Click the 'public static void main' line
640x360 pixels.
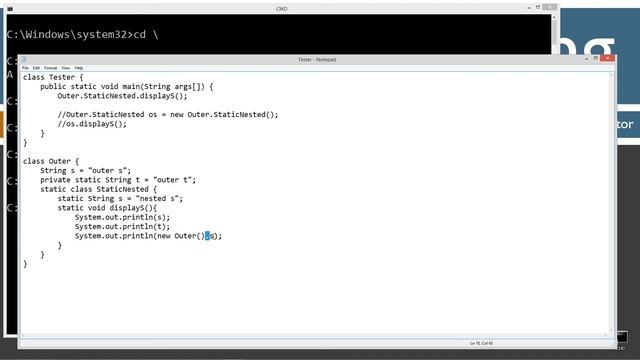click(127, 87)
